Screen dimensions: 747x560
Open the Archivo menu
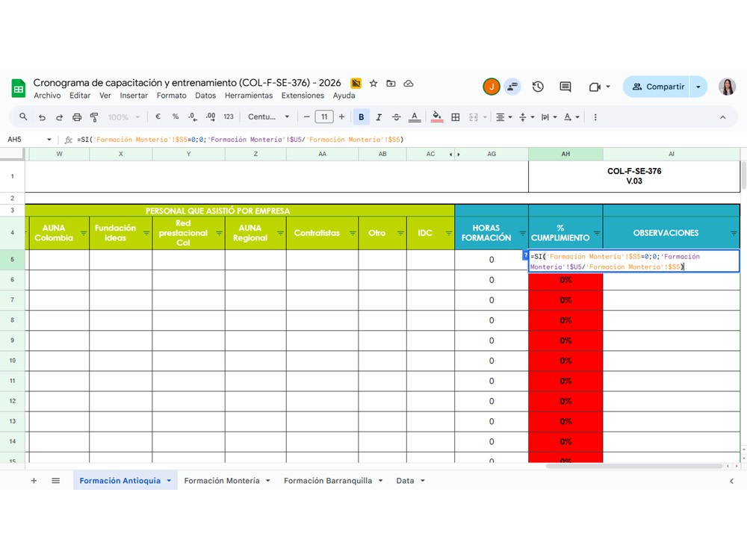pyautogui.click(x=47, y=96)
